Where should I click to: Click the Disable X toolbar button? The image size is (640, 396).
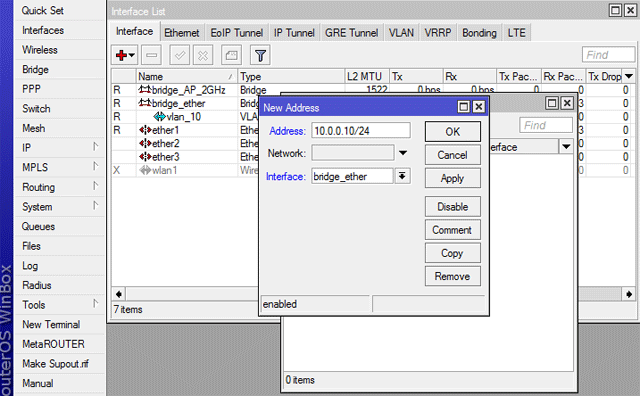click(203, 55)
